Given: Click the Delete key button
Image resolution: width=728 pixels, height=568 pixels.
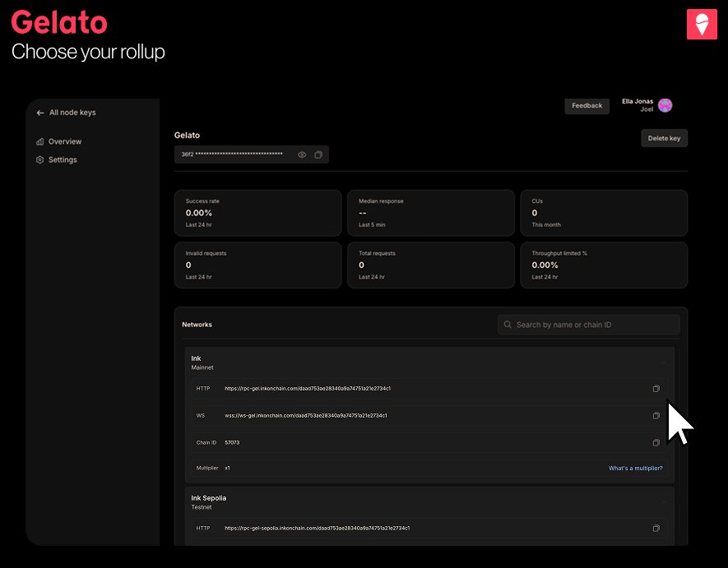Looking at the screenshot, I should pyautogui.click(x=664, y=138).
